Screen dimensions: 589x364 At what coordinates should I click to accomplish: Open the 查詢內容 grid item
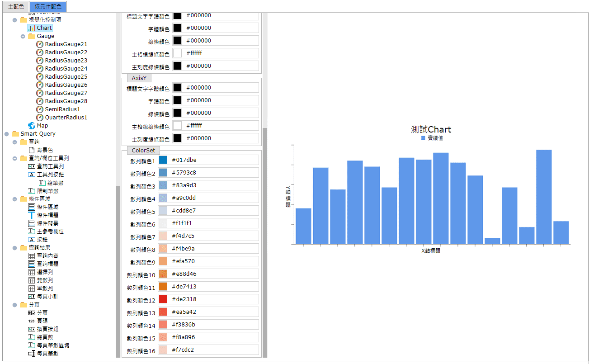coord(47,256)
